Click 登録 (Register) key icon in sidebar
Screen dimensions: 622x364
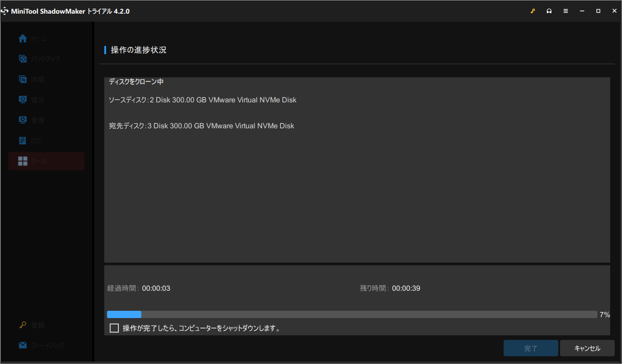pos(23,325)
